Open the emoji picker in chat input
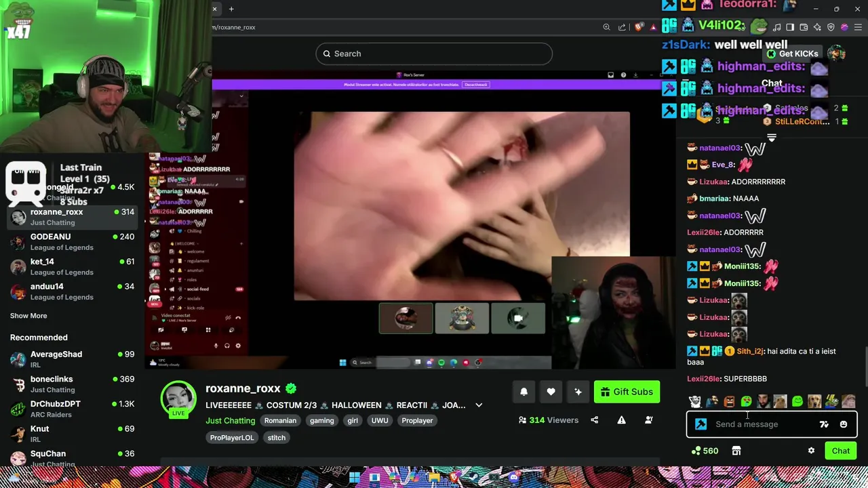Screen dimensions: 868x488 843,424
